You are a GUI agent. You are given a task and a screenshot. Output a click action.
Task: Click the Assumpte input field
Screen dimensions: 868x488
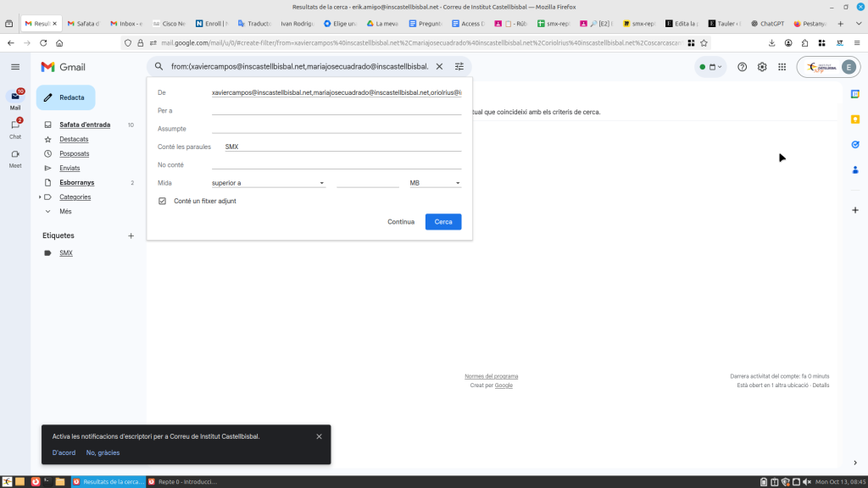point(336,129)
